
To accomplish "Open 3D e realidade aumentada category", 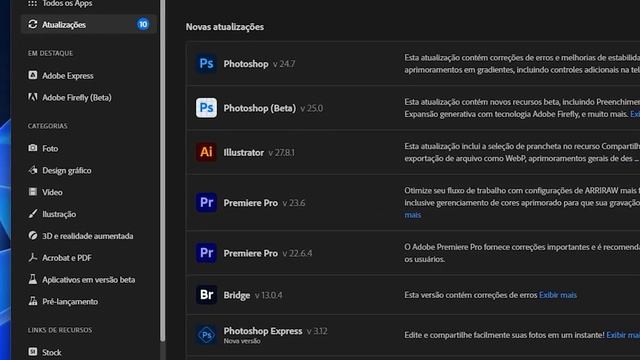I will pyautogui.click(x=88, y=236).
